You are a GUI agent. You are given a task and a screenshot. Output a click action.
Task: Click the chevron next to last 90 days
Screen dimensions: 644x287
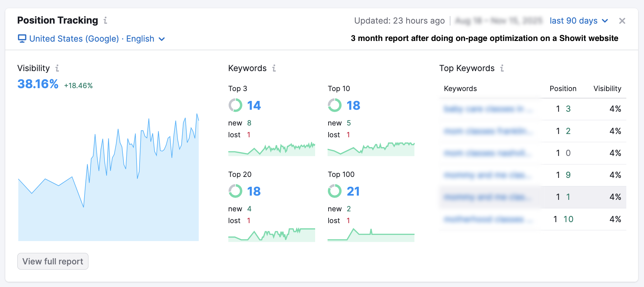605,21
